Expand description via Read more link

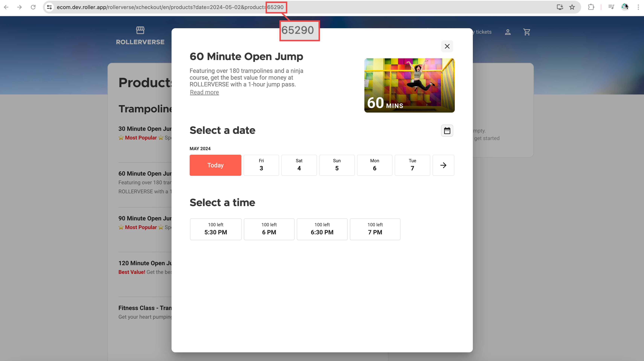[204, 92]
